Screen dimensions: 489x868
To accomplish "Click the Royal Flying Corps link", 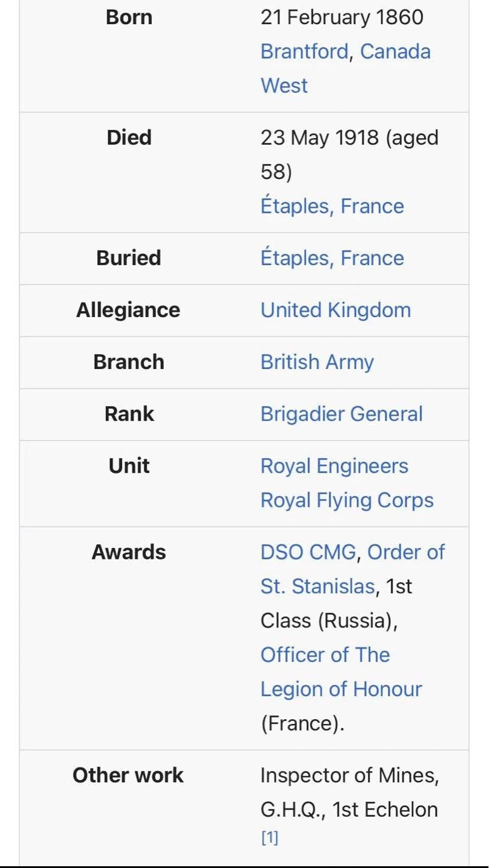I will pos(347,500).
